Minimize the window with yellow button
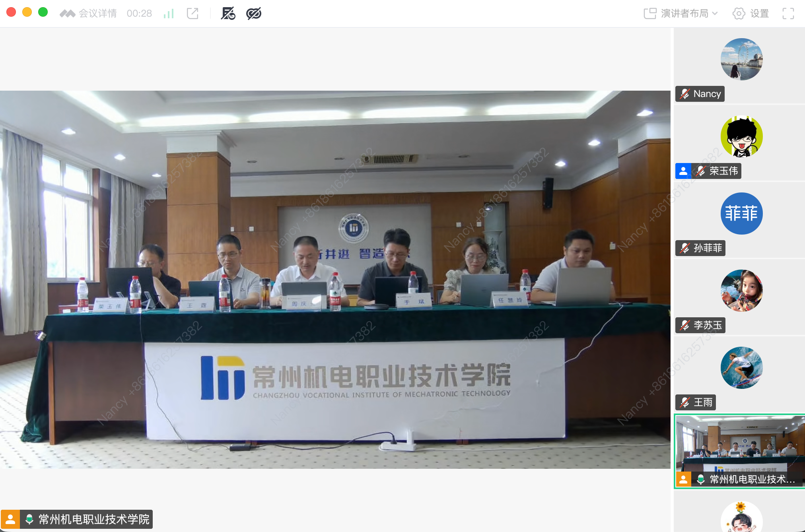805x532 pixels. click(x=27, y=12)
